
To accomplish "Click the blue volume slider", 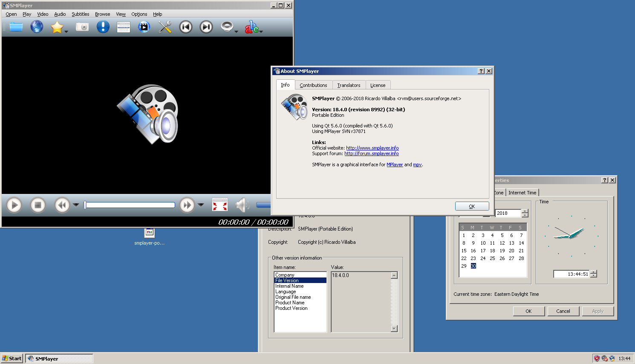I will (x=263, y=205).
